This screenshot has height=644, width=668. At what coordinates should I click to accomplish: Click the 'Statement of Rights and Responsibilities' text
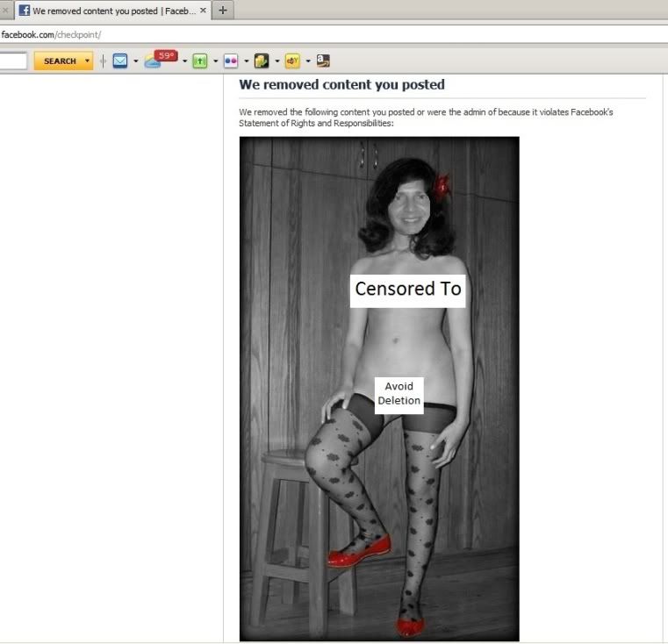[314, 124]
